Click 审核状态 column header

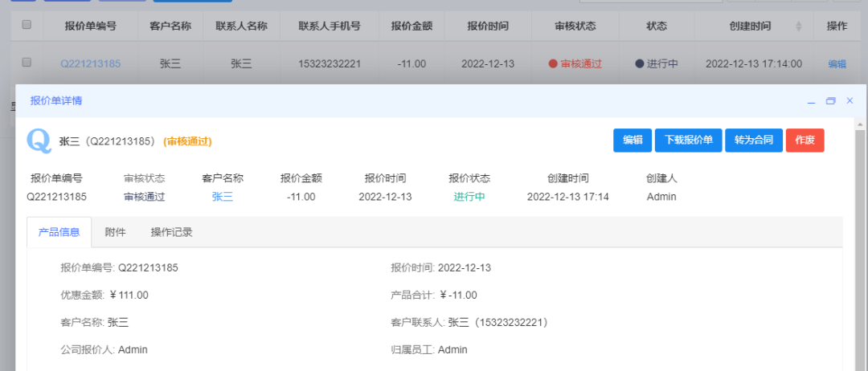click(x=575, y=26)
